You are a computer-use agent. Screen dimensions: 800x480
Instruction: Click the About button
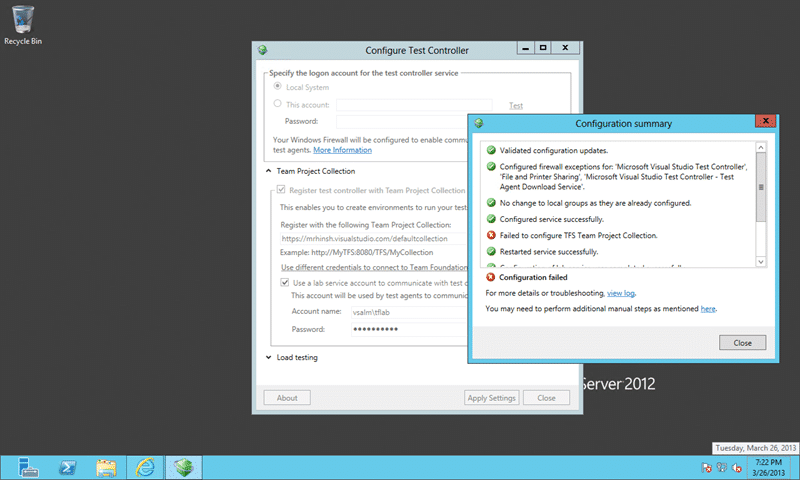coord(287,398)
